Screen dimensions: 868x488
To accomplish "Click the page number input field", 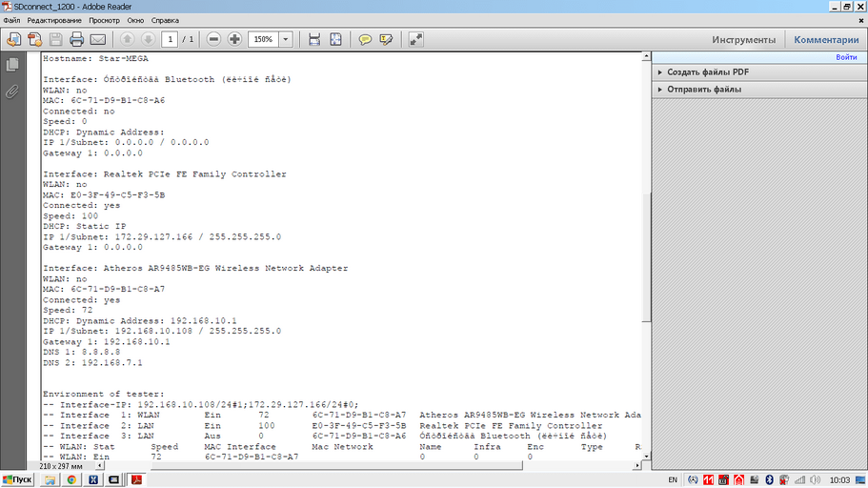I will coord(170,39).
